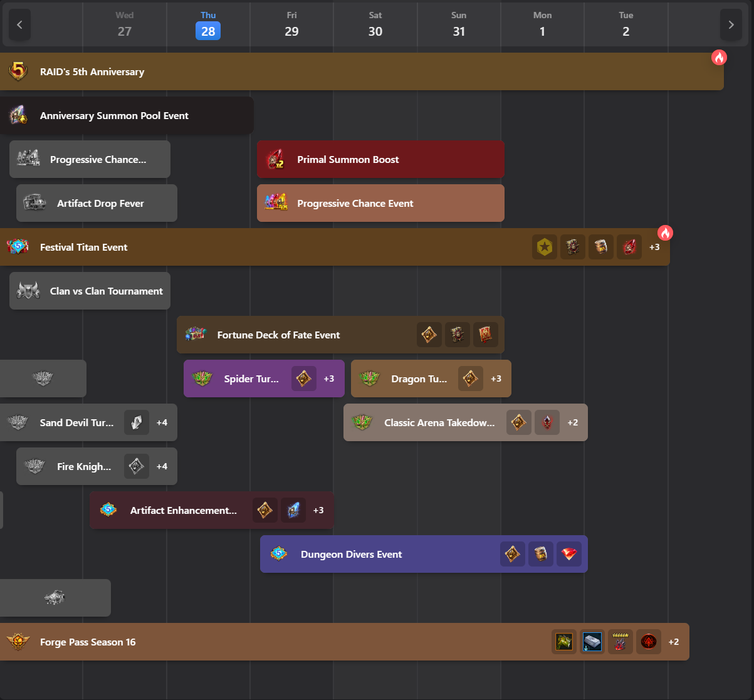Viewport: 754px width, 700px height.
Task: Click the Forge Pass Season 16 emblem icon
Action: click(x=18, y=642)
